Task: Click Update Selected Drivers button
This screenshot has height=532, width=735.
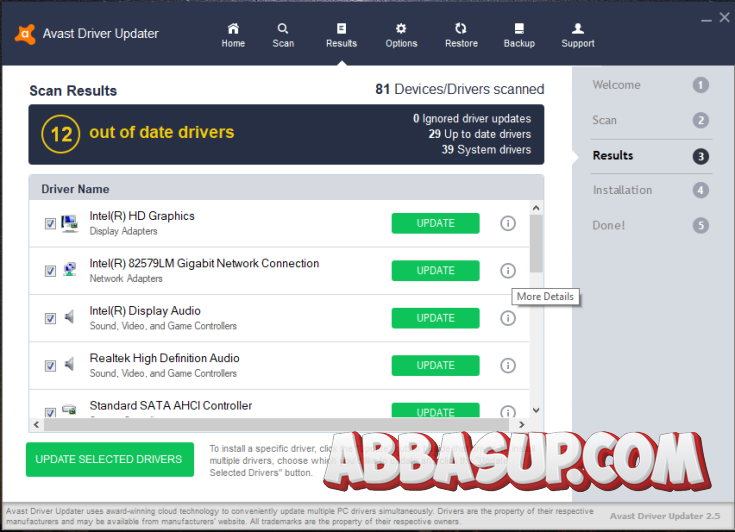Action: (x=110, y=459)
